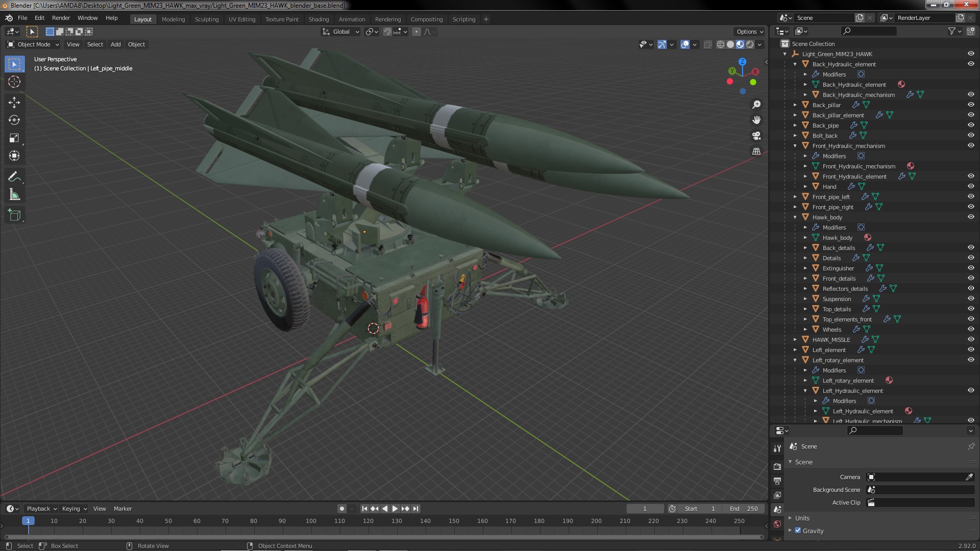
Task: Click the Scene Camera field
Action: click(921, 477)
